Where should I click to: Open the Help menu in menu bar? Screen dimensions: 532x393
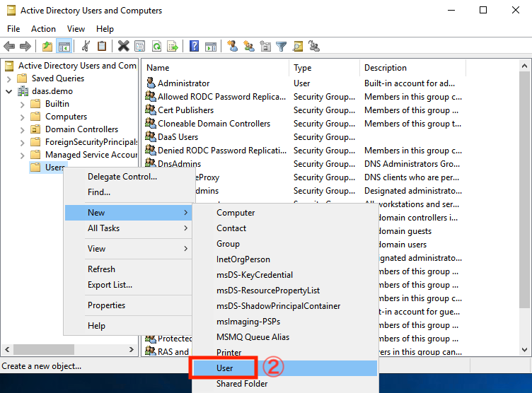[x=105, y=29]
